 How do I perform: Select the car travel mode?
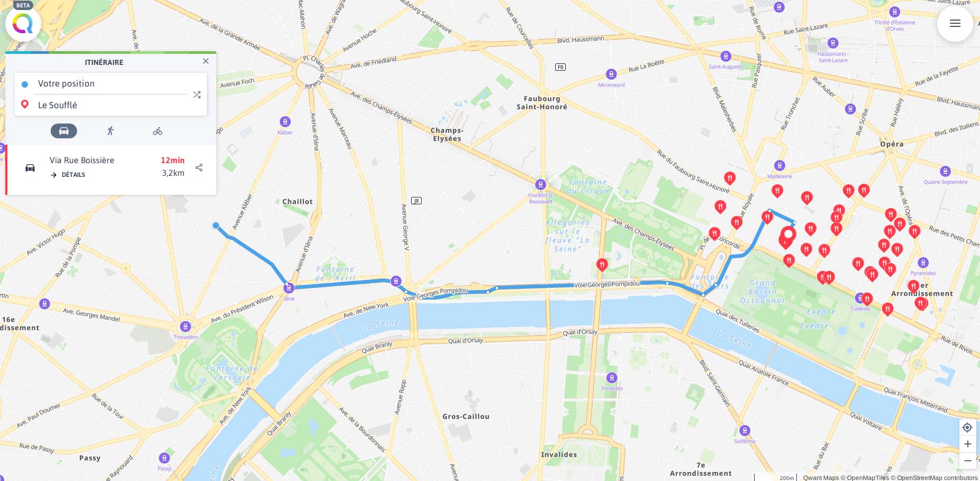[x=64, y=131]
